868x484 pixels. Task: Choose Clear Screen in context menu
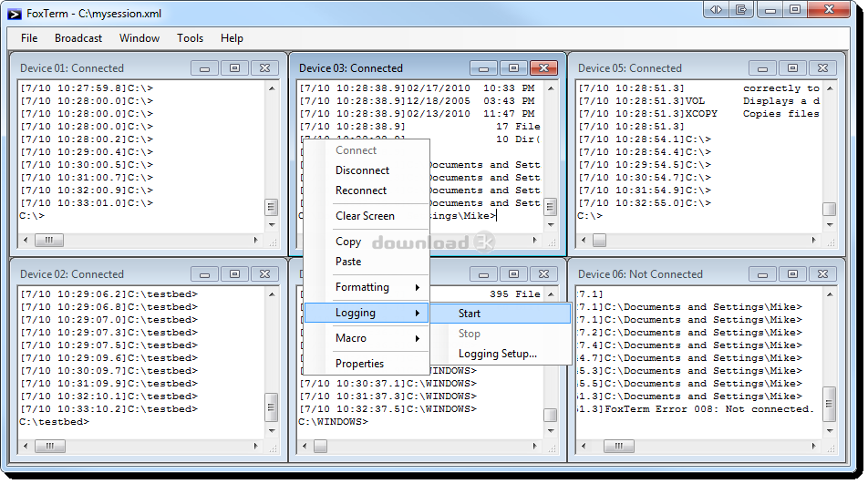(367, 216)
